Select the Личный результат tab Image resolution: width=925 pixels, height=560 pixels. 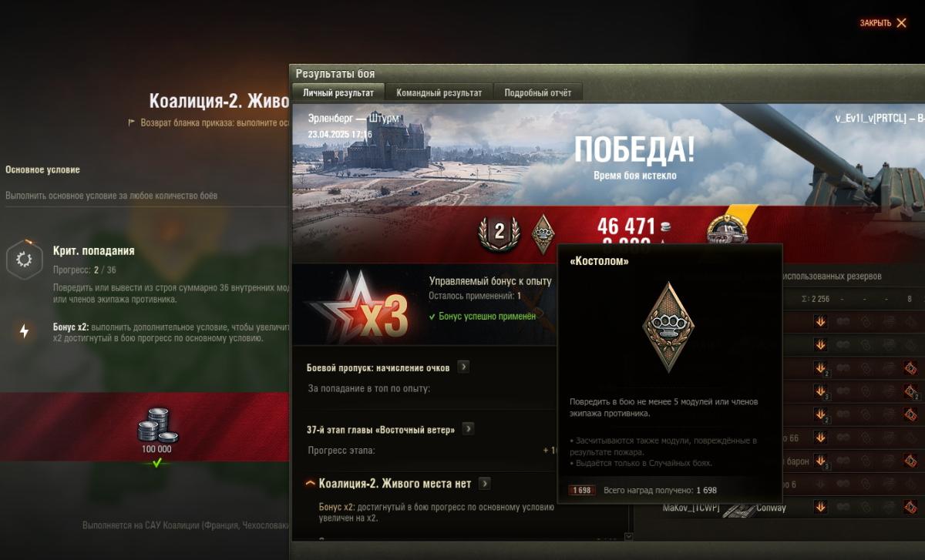coord(338,92)
